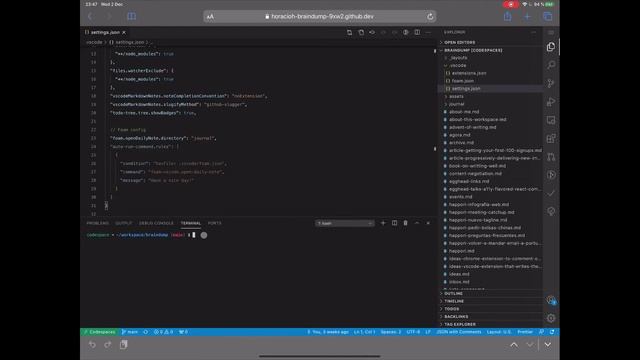The width and height of the screenshot is (640, 360).
Task: Close the terminal panel
Action: [428, 223]
